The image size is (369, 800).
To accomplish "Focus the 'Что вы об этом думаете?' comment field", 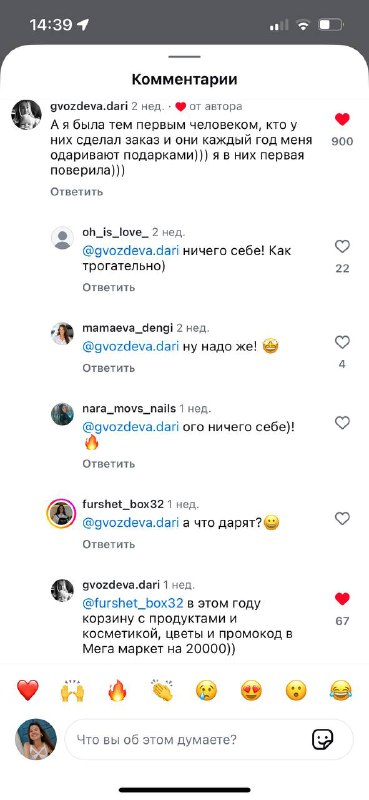I will (x=209, y=739).
